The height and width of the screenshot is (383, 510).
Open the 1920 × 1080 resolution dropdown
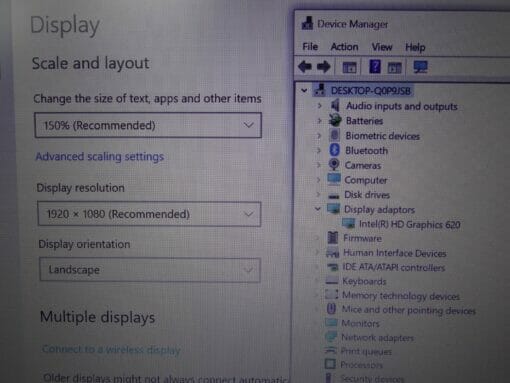tap(149, 214)
